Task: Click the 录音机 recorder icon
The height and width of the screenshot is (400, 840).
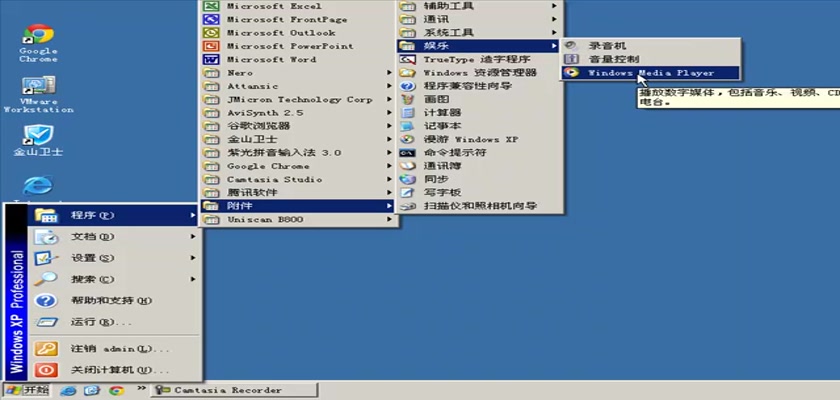Action: pos(572,46)
